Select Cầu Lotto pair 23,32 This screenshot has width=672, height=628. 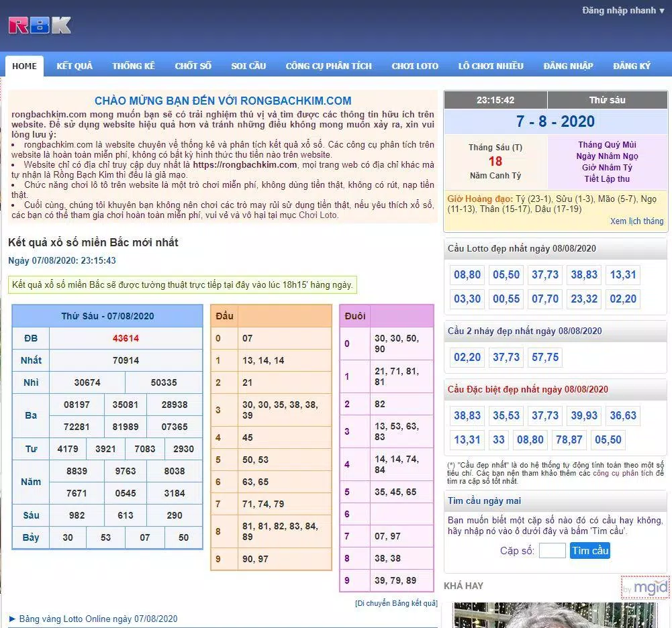point(584,299)
